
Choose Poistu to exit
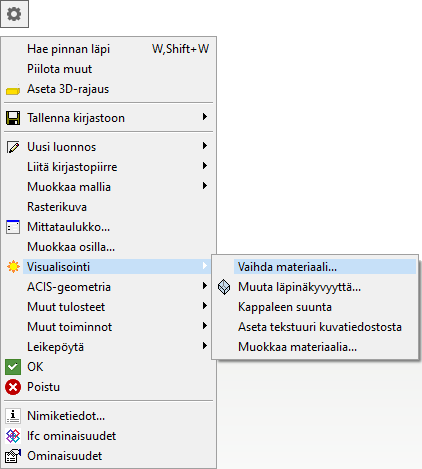[x=108, y=387]
